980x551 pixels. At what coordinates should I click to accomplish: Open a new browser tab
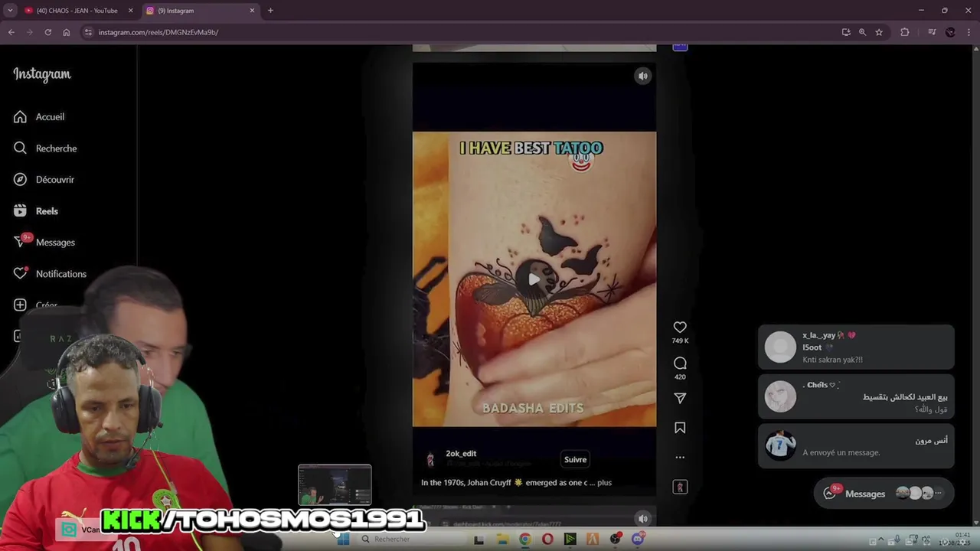coord(270,11)
